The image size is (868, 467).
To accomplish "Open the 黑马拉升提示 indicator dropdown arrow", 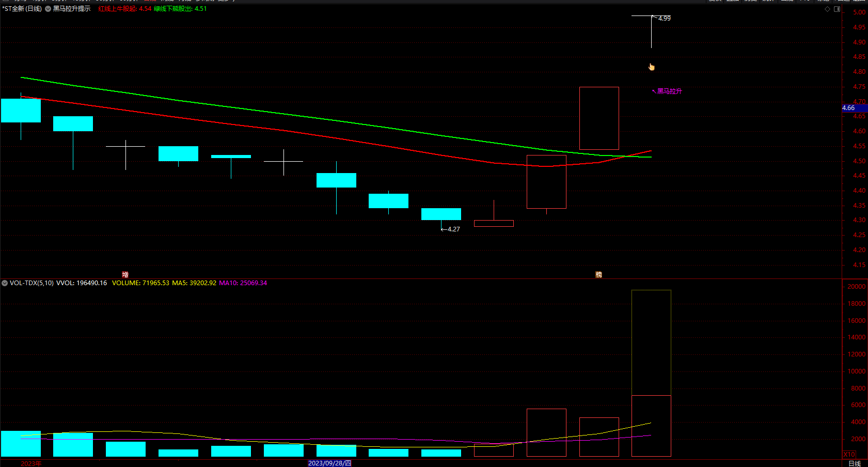I will [48, 9].
